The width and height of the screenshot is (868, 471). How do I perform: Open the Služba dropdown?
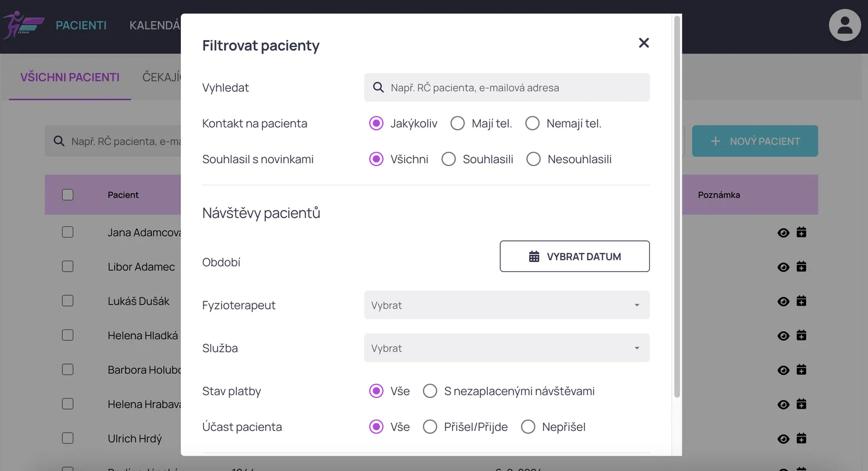pyautogui.click(x=507, y=348)
